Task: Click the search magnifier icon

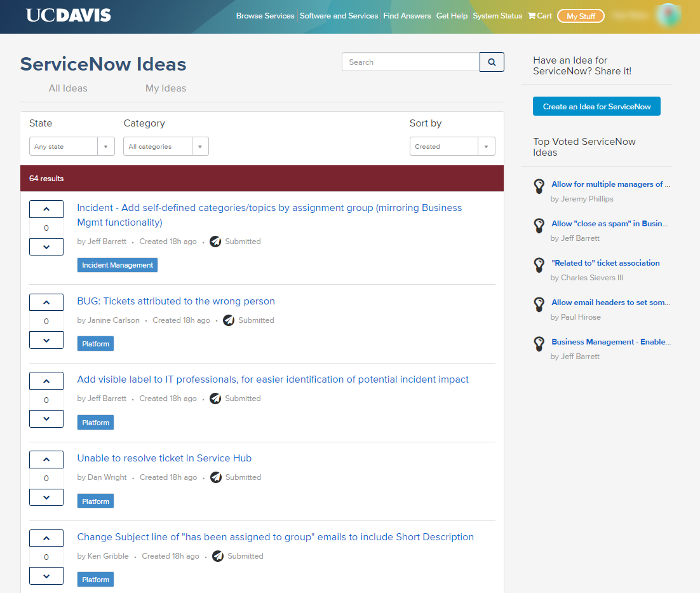Action: point(491,62)
